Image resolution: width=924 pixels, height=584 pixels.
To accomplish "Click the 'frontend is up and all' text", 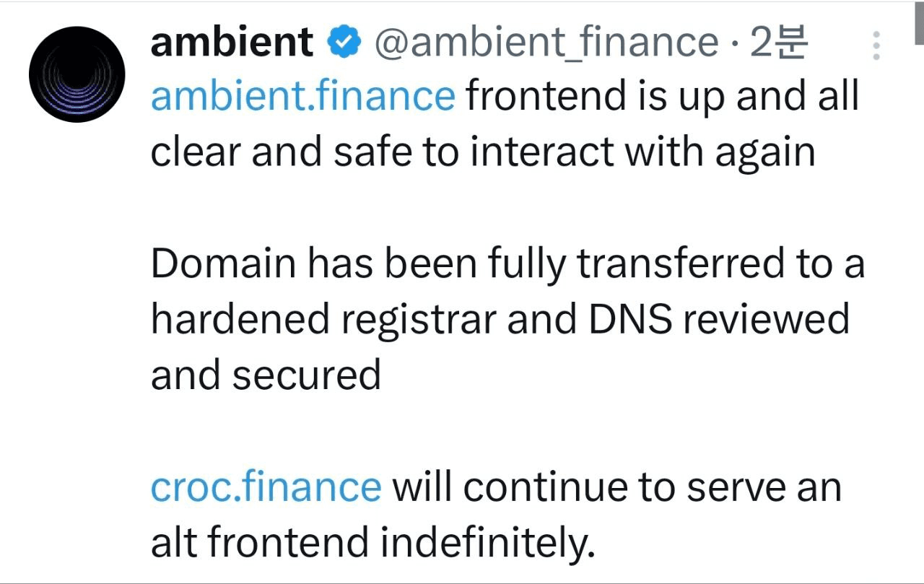I will pos(663,97).
